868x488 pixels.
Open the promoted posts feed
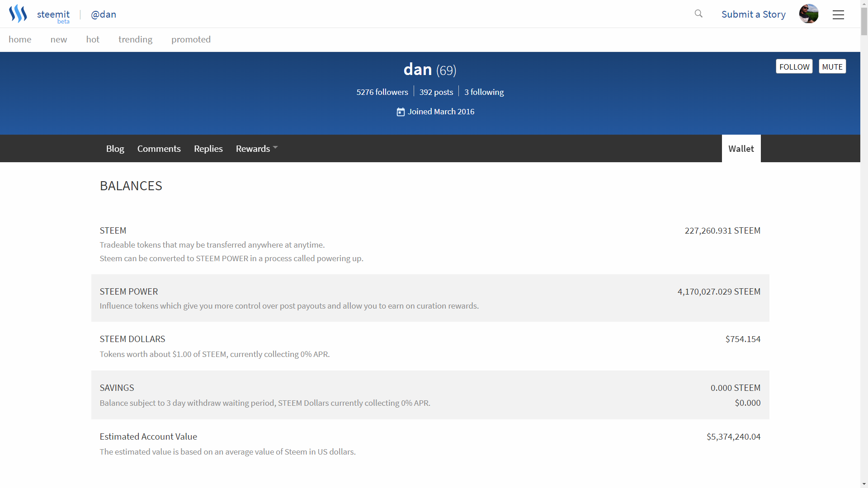pyautogui.click(x=191, y=39)
